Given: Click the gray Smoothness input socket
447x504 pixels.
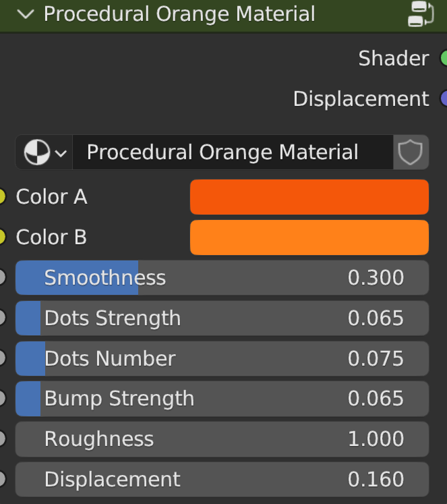Looking at the screenshot, I should [2, 278].
